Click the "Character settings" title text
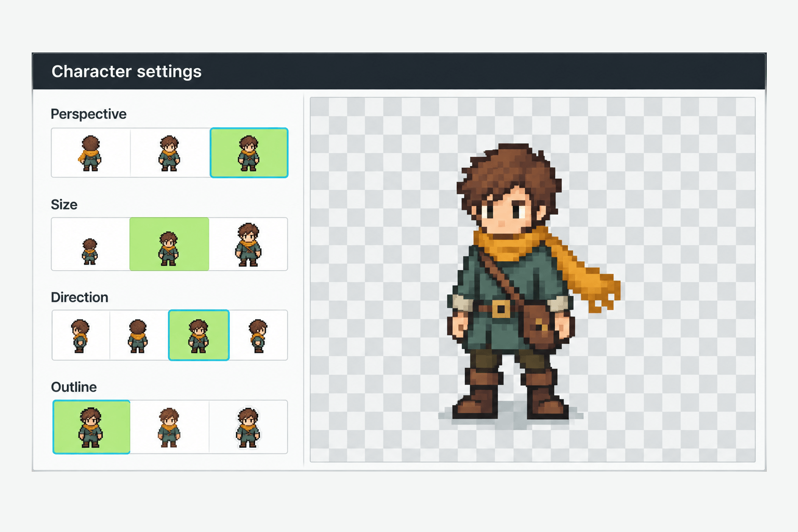798x532 pixels. coord(127,71)
